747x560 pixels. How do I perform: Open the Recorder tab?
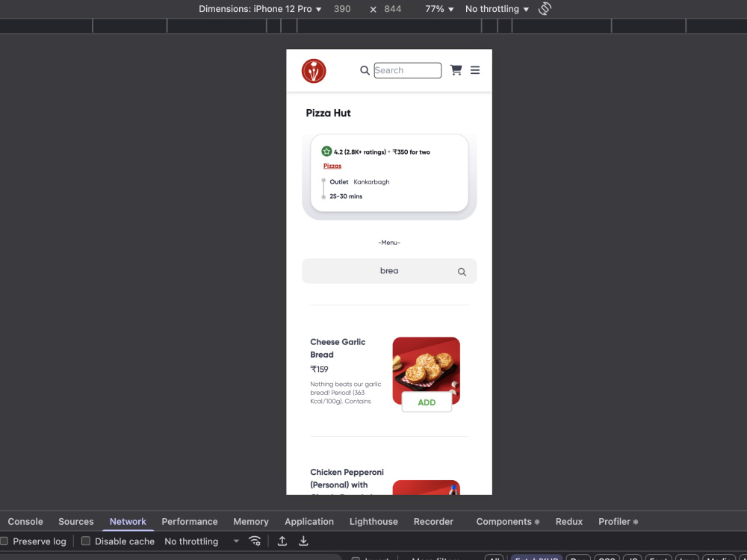tap(433, 521)
